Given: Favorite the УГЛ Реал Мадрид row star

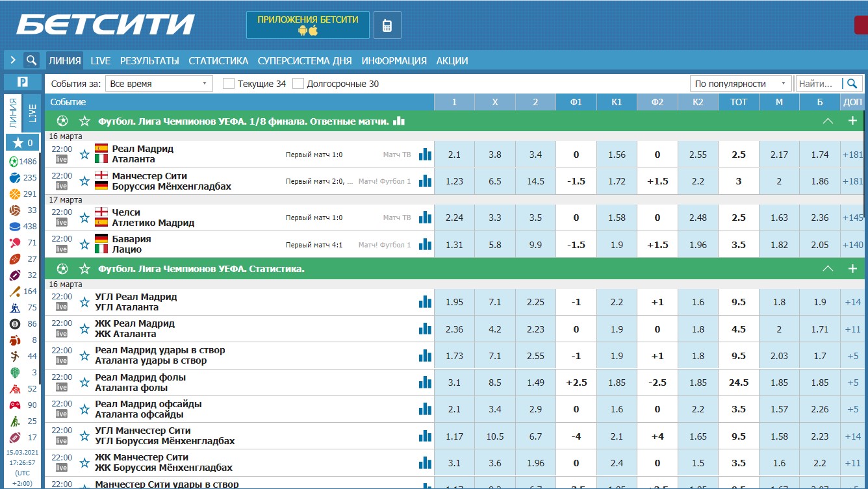Looking at the screenshot, I should coord(84,302).
